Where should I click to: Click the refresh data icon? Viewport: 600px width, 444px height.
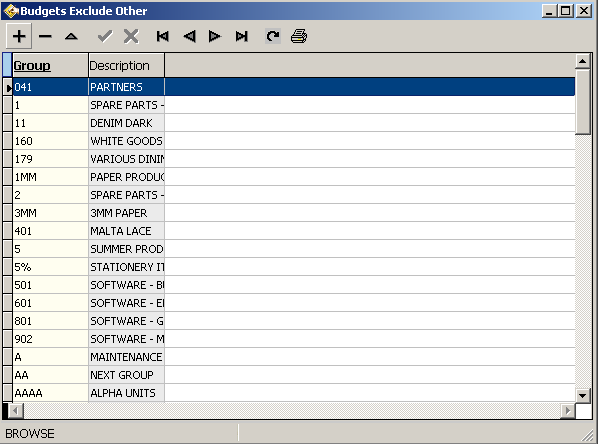pos(273,36)
